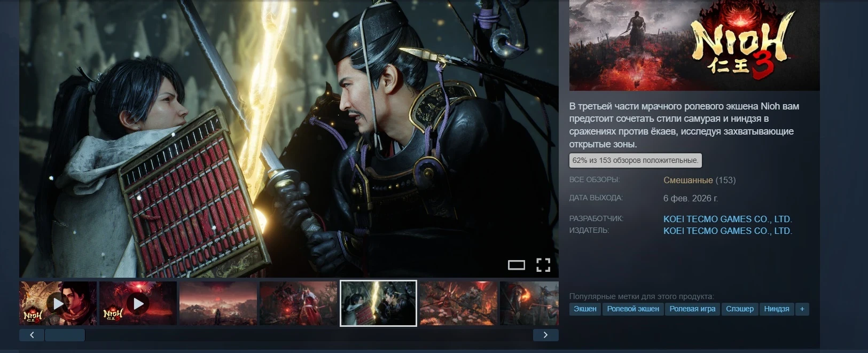The image size is (868, 353).
Task: Click the Смешанные review summary
Action: click(688, 181)
